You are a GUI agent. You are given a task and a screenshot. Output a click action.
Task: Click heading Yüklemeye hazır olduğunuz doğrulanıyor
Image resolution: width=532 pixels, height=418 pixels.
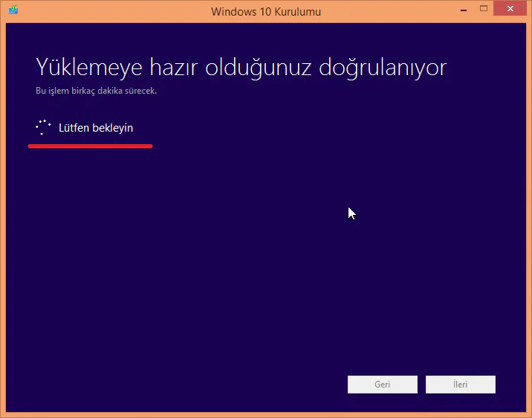[x=241, y=68]
